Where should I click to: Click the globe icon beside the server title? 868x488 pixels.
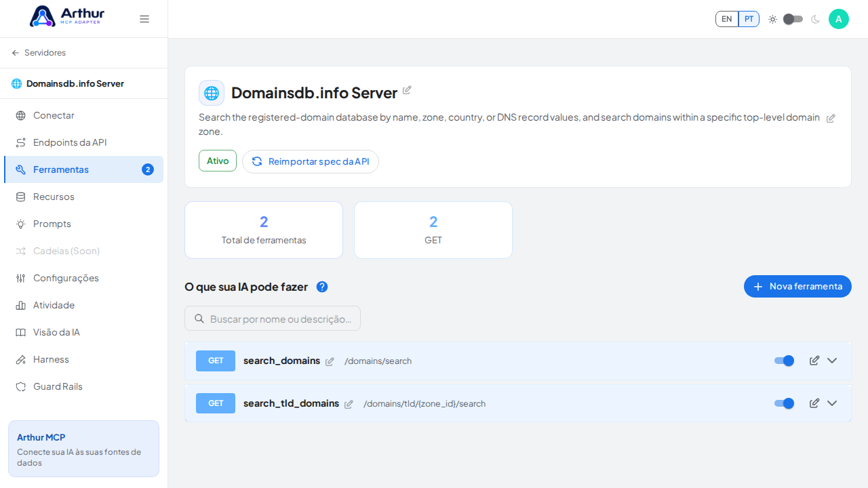pos(212,93)
